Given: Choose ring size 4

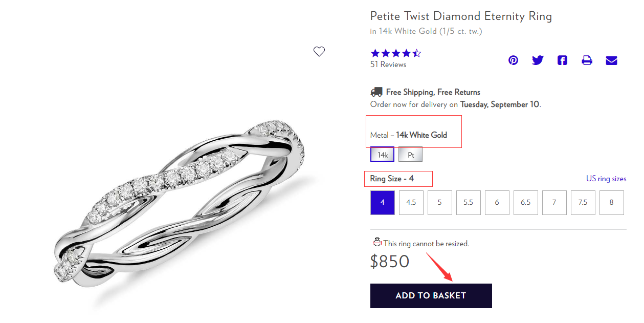Looking at the screenshot, I should click(383, 202).
